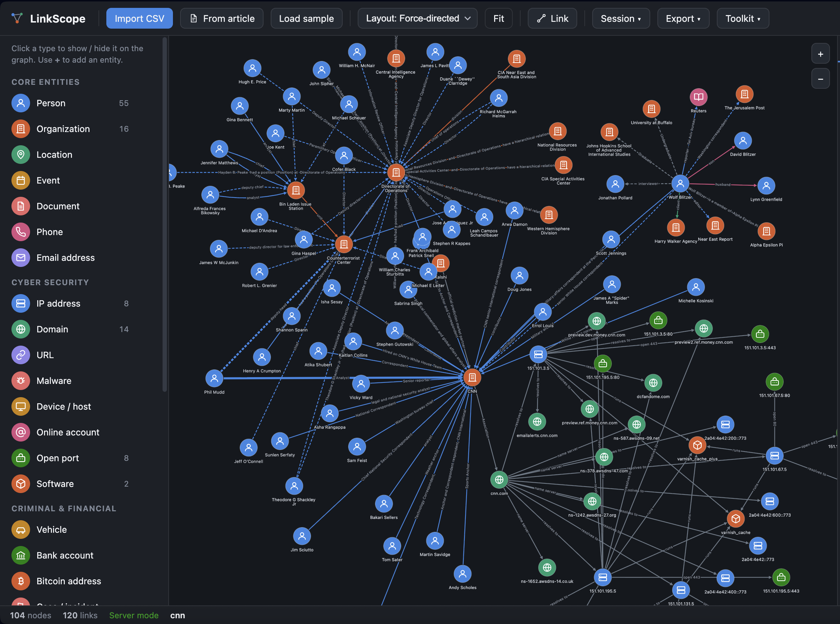Open the Export menu
Viewport: 840px width, 624px height.
(x=683, y=18)
